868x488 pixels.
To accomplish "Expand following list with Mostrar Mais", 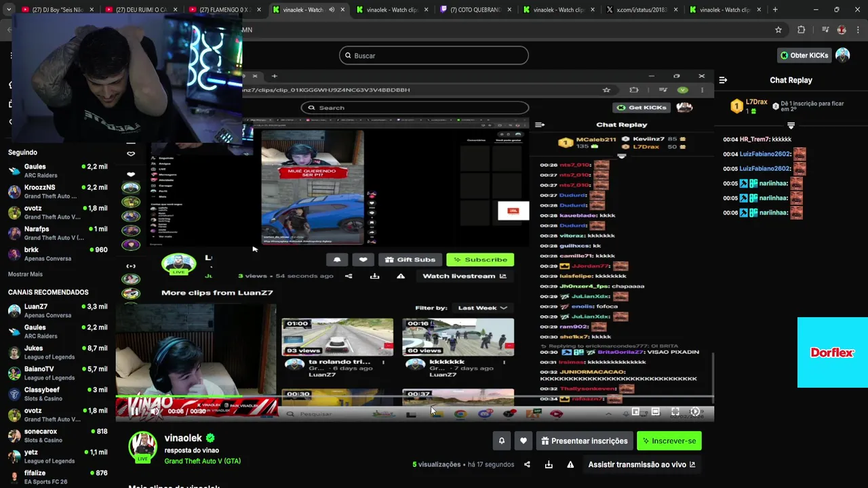I will (25, 274).
